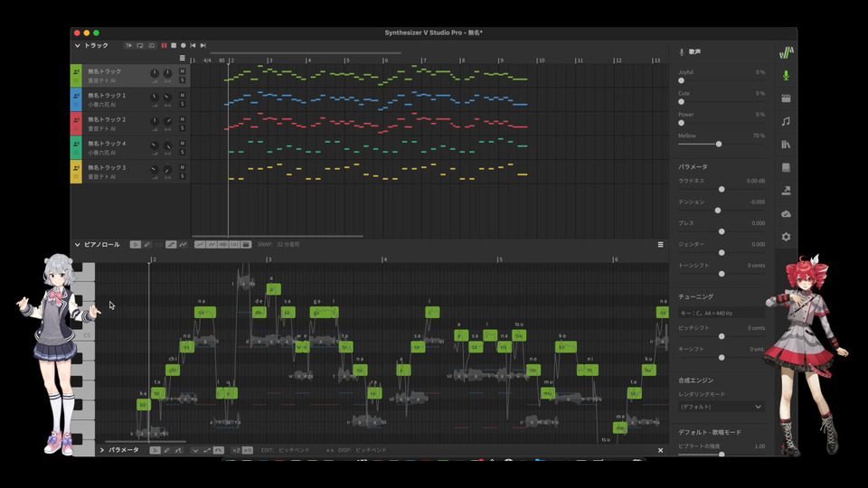Move the Joyful slider handle

pyautogui.click(x=682, y=80)
